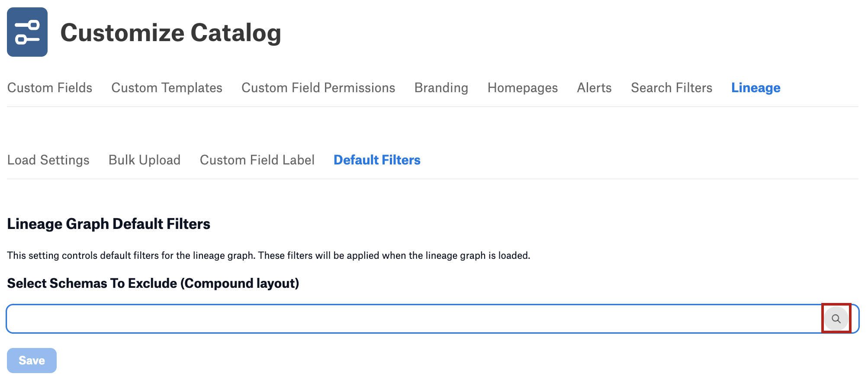Click the default filters description text
This screenshot has width=868, height=380.
coord(269,256)
